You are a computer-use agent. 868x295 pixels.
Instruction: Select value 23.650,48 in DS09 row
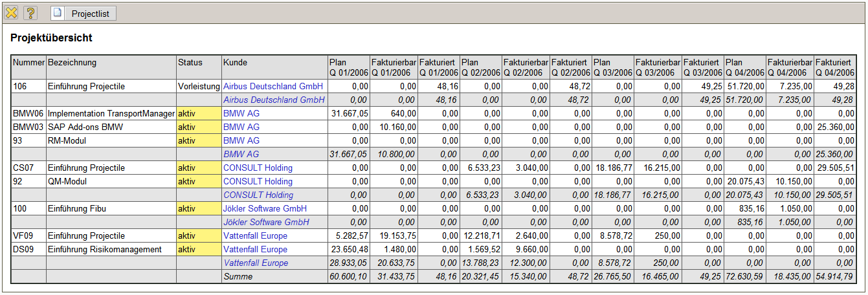coord(348,249)
